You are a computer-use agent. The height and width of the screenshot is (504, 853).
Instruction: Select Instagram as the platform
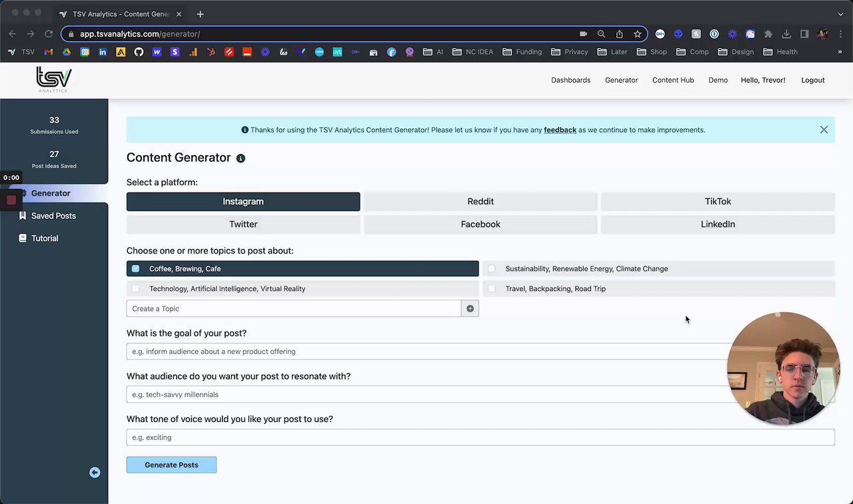(x=243, y=202)
